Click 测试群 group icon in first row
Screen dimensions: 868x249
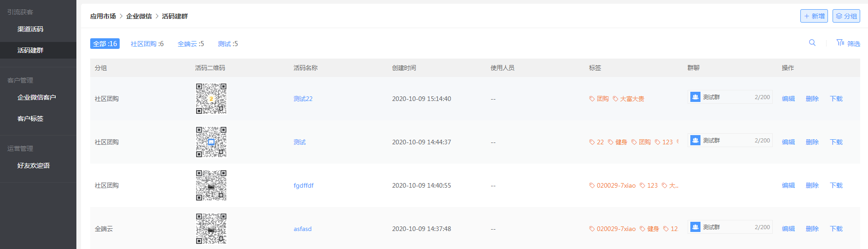tap(695, 97)
